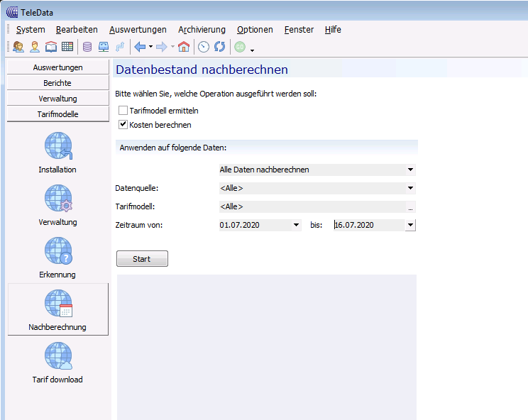Open the Zeitraum von date picker arrow
Screen dimensions: 528x420
(296, 225)
